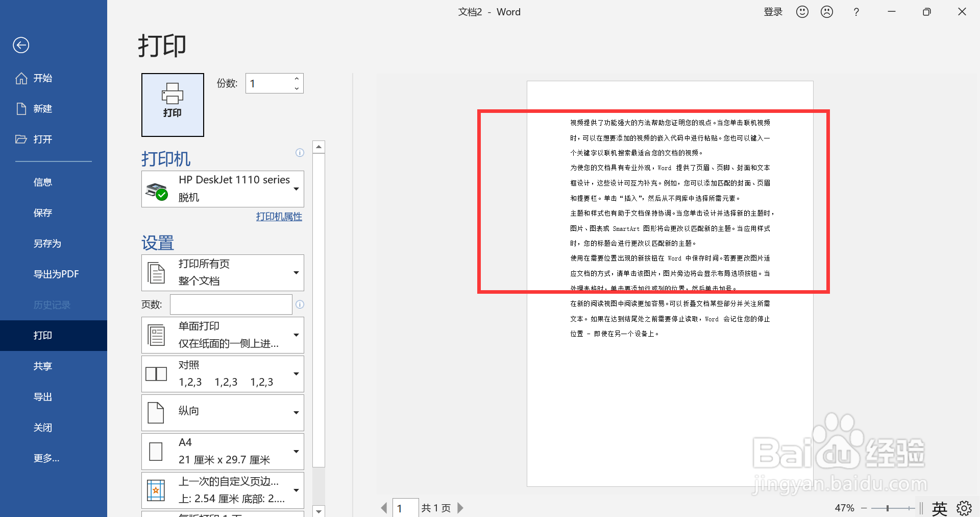Click the printer info icon beside 打印机
This screenshot has height=517, width=980.
pos(300,153)
